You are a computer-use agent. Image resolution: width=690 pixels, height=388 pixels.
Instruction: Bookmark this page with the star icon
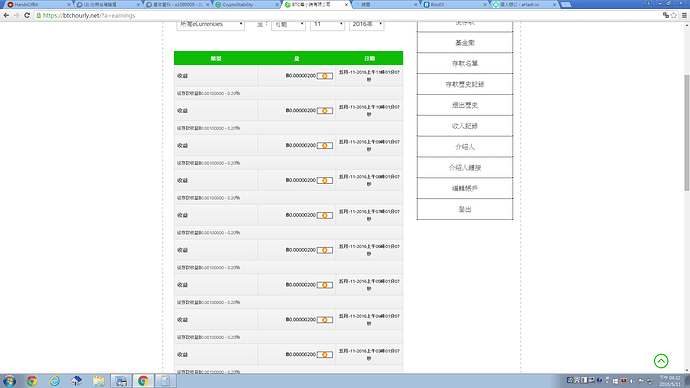(x=674, y=15)
